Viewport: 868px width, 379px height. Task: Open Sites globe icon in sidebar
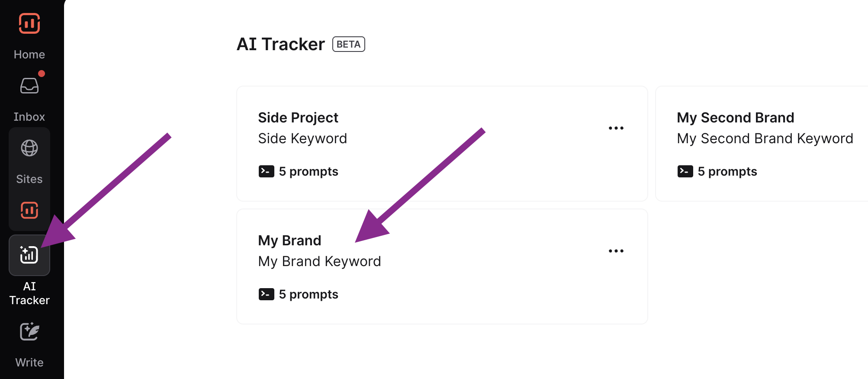pyautogui.click(x=29, y=148)
